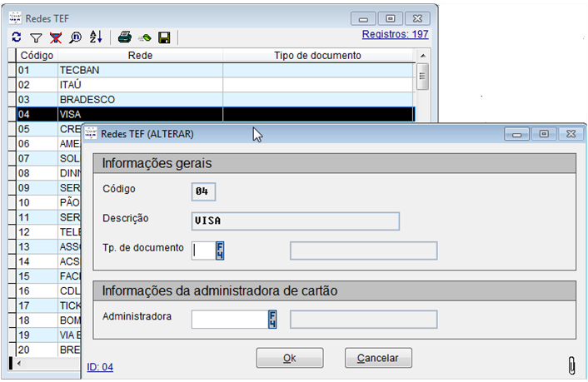Open F4 lookup for Tp. de documento
This screenshot has height=382, width=588.
tap(220, 251)
